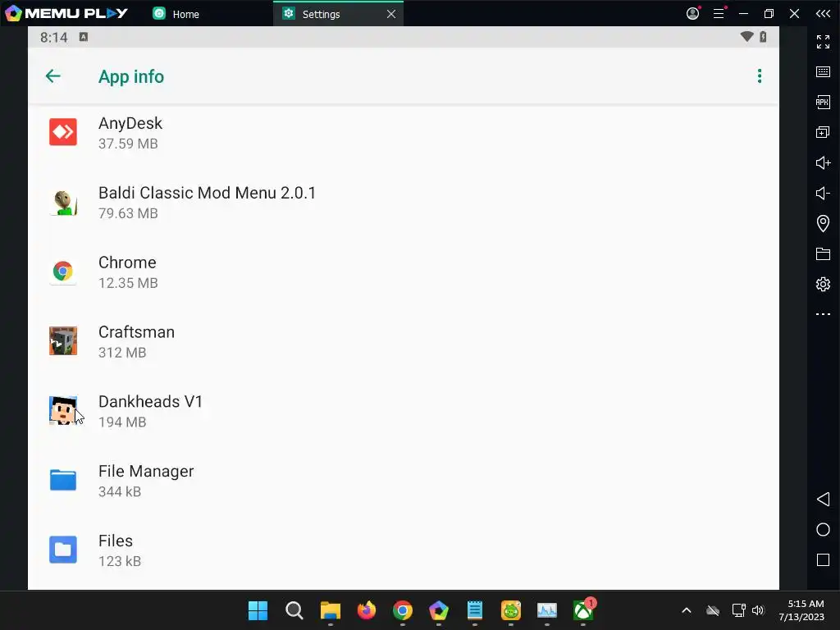
Task: Click the AnyDesk app name
Action: click(x=130, y=123)
